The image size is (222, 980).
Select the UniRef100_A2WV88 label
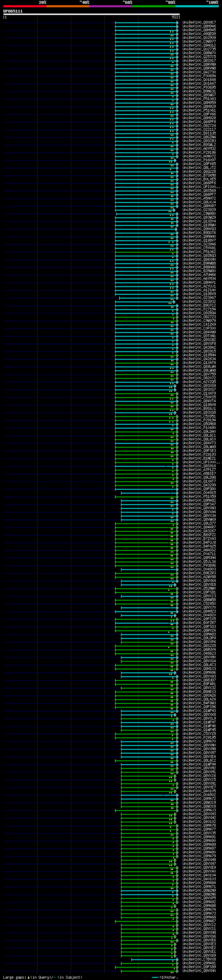click(x=199, y=577)
